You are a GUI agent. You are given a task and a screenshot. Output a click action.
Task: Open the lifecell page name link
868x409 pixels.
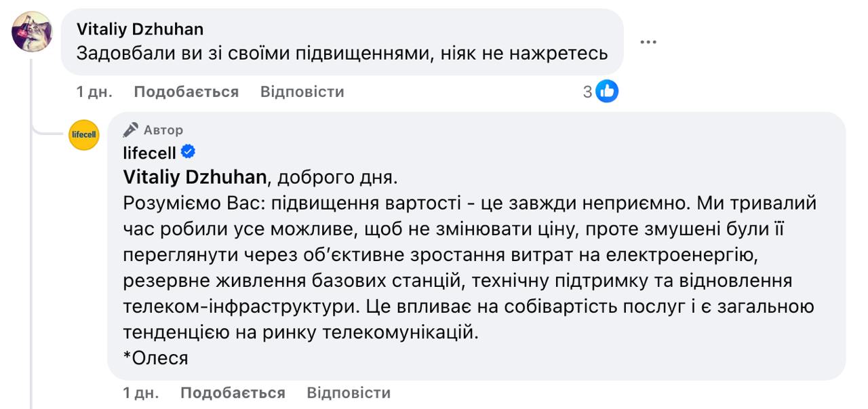coord(149,153)
